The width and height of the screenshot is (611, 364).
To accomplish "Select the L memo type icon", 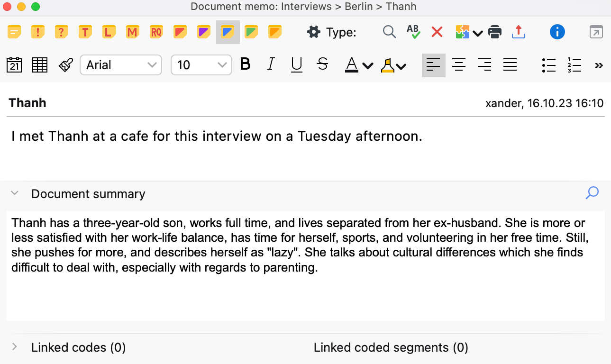I will (109, 32).
